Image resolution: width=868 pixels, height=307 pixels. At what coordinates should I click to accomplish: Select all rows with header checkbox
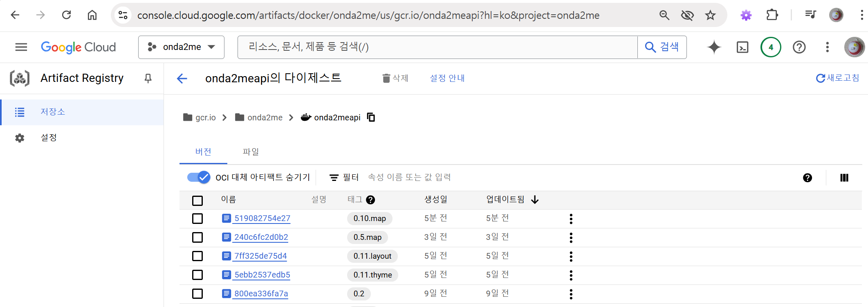[x=197, y=201]
